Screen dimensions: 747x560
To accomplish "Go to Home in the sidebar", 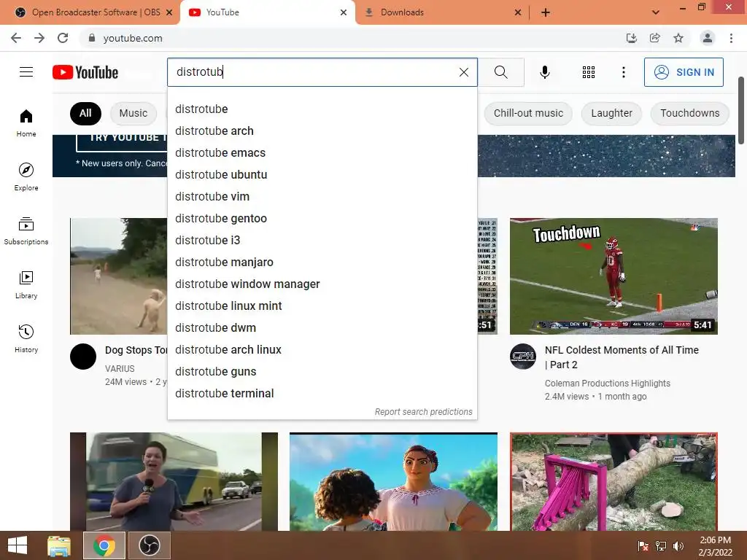I will (x=26, y=123).
